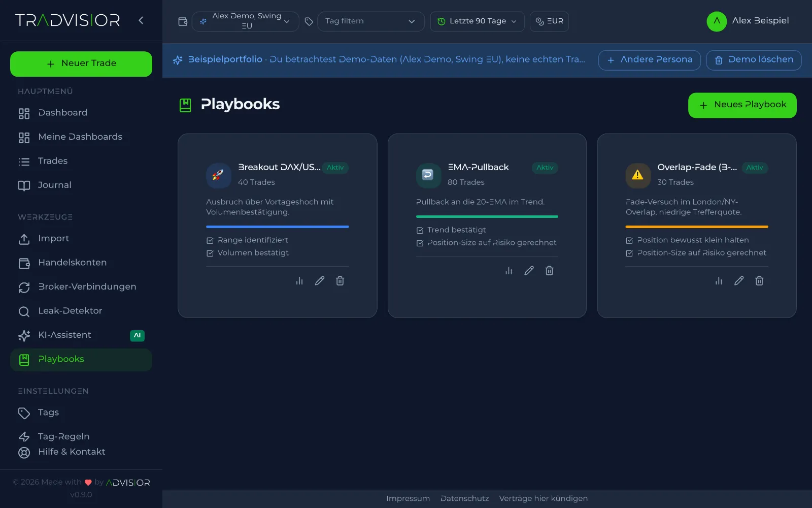Viewport: 812px width, 508px height.
Task: Click the Andere Persona button
Action: pos(650,60)
